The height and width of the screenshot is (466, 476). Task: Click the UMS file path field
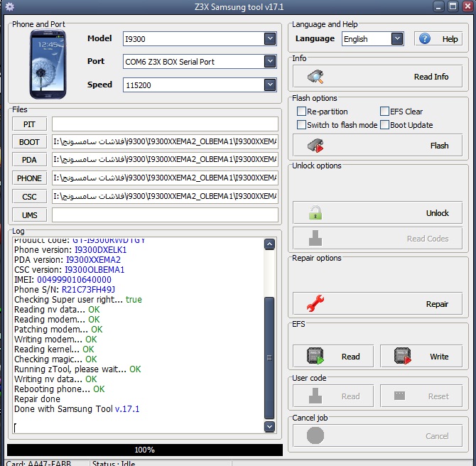165,215
